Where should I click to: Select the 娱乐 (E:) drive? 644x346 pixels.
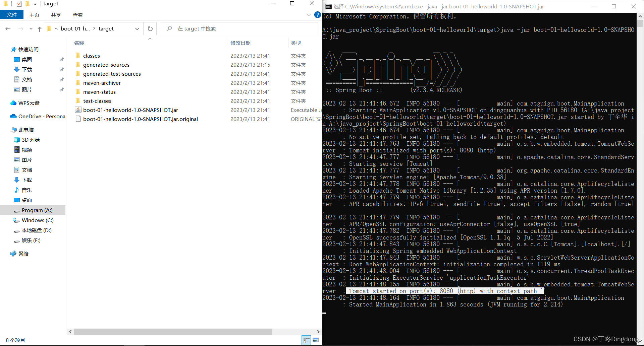point(31,240)
